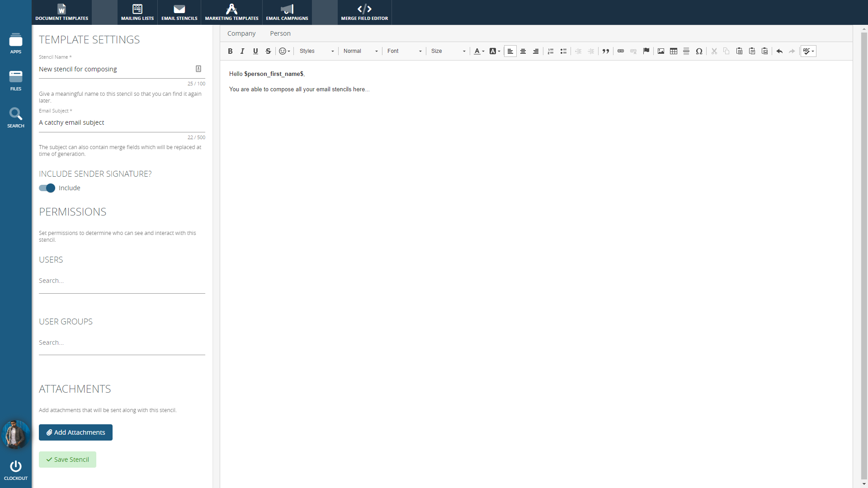Image resolution: width=868 pixels, height=488 pixels.
Task: Click the undo arrow icon
Action: tap(779, 51)
